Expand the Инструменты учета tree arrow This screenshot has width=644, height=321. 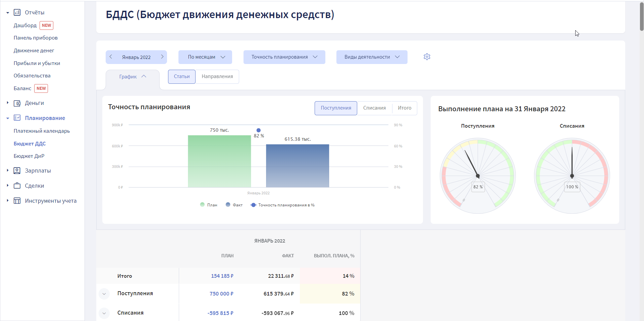pos(8,200)
